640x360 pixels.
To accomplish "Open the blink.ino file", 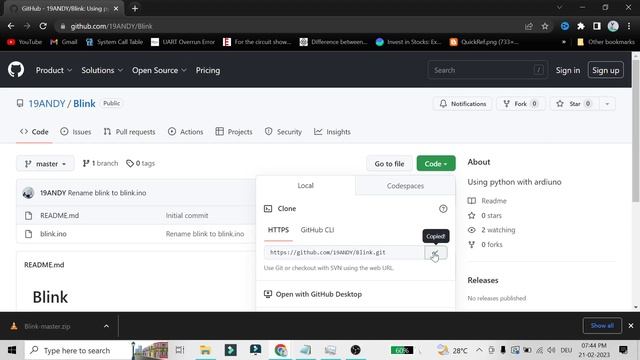I will [x=53, y=233].
